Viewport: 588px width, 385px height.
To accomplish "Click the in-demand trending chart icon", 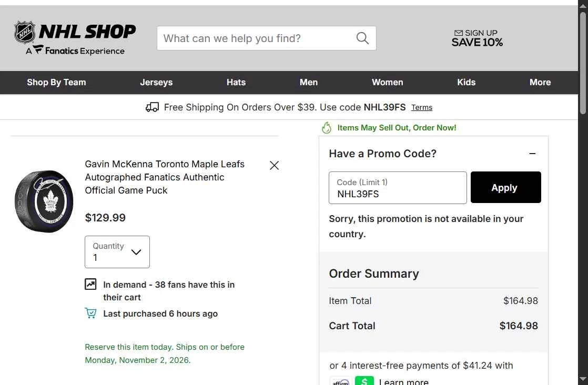I will click(90, 284).
